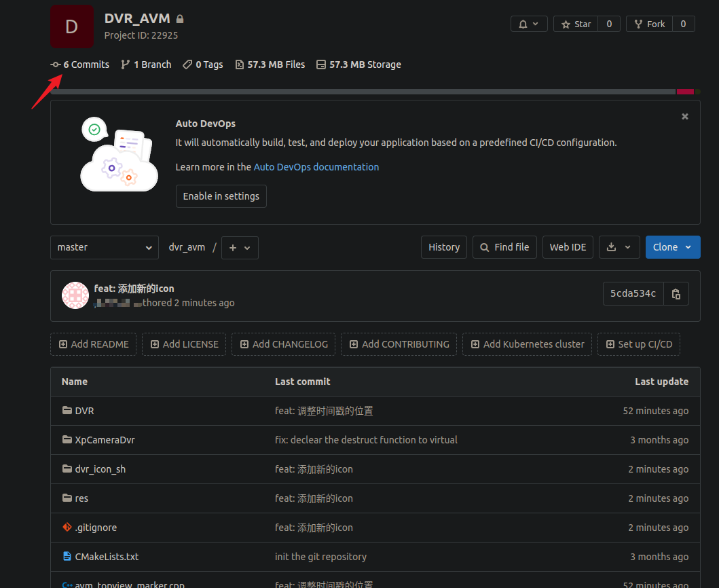The height and width of the screenshot is (588, 719).
Task: Open the XpCameraDvr folder
Action: 105,440
